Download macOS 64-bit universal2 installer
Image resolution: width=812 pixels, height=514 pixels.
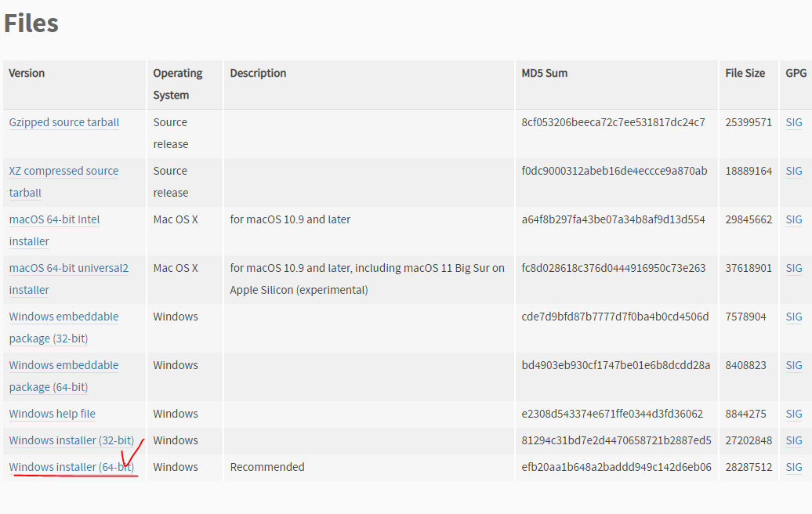click(68, 279)
